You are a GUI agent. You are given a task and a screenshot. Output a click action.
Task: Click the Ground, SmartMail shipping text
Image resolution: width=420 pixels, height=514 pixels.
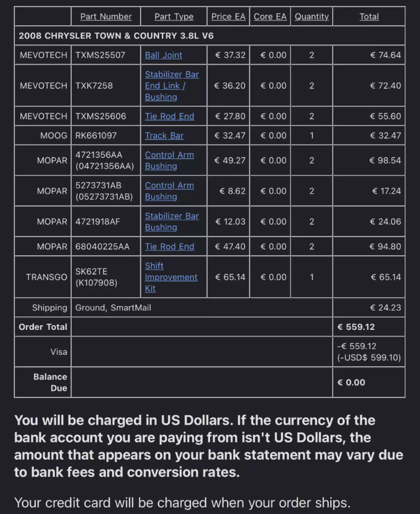click(x=113, y=308)
